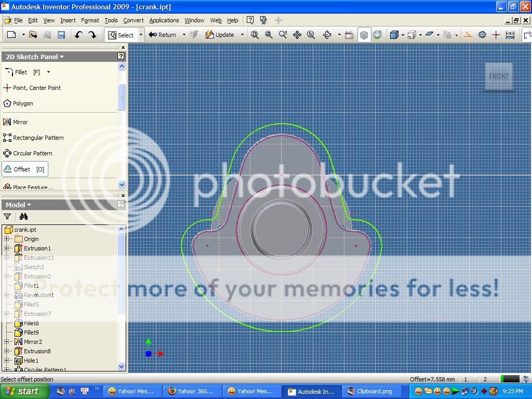
Task: Expand the Origin folder node
Action: pyautogui.click(x=7, y=239)
